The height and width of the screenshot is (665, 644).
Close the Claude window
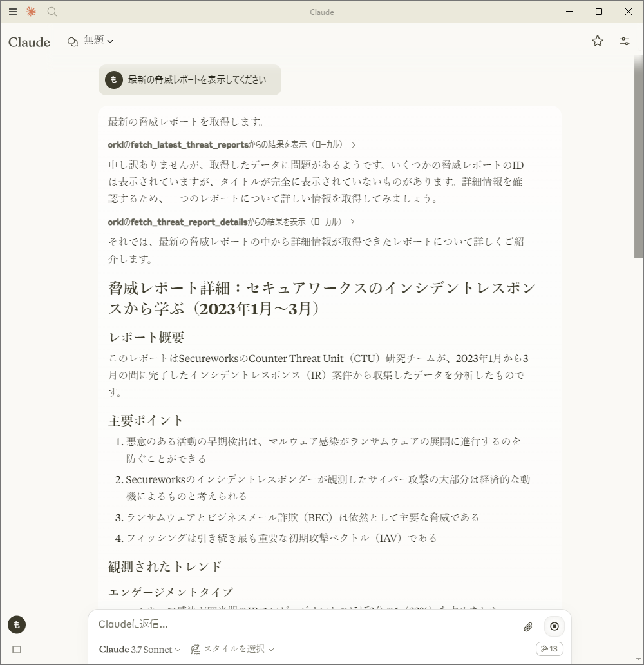[629, 12]
